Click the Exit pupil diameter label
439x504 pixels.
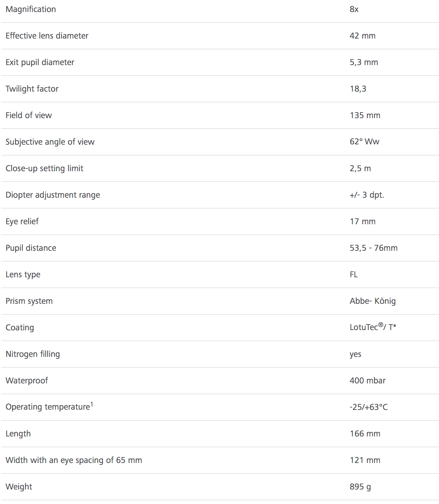[40, 62]
